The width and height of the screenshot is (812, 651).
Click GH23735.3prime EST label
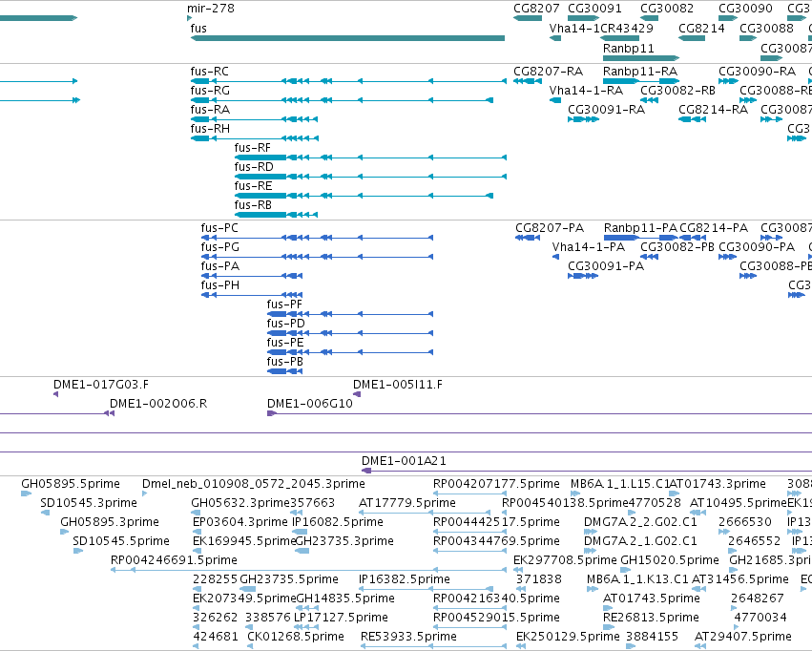click(344, 541)
